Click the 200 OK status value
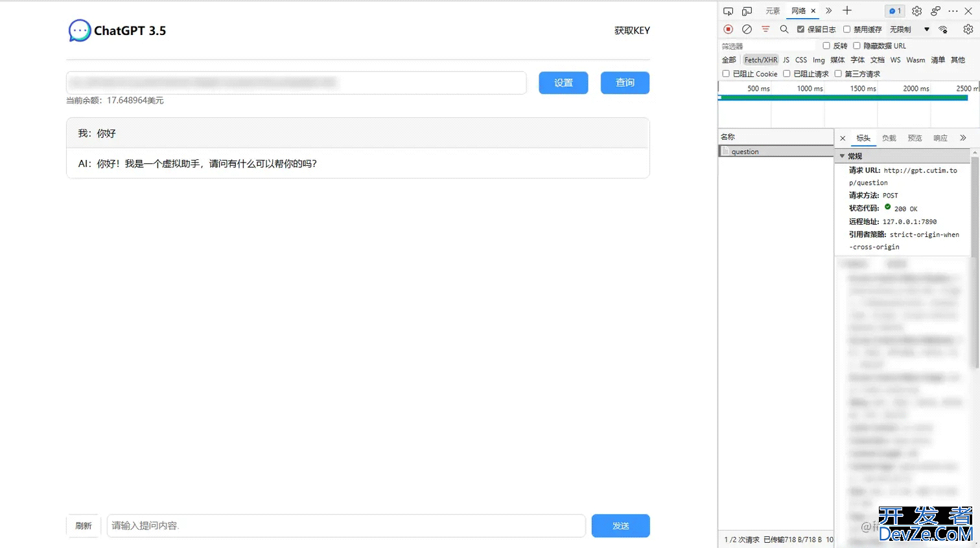This screenshot has width=980, height=548. pyautogui.click(x=905, y=209)
